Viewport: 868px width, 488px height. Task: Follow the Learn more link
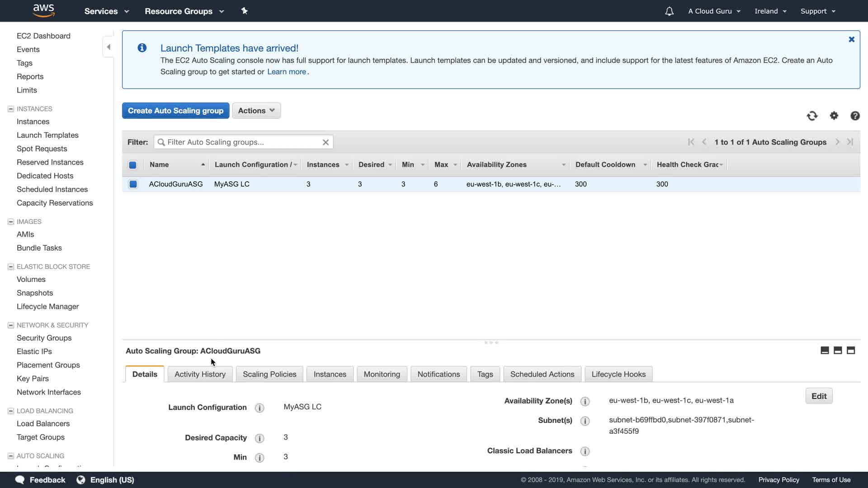[x=286, y=72]
